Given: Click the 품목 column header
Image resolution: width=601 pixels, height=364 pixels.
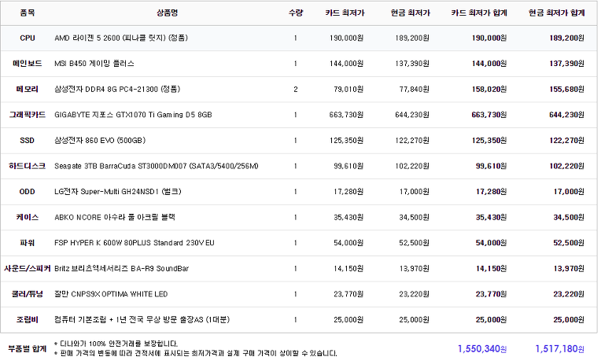Looking at the screenshot, I should click(28, 13).
